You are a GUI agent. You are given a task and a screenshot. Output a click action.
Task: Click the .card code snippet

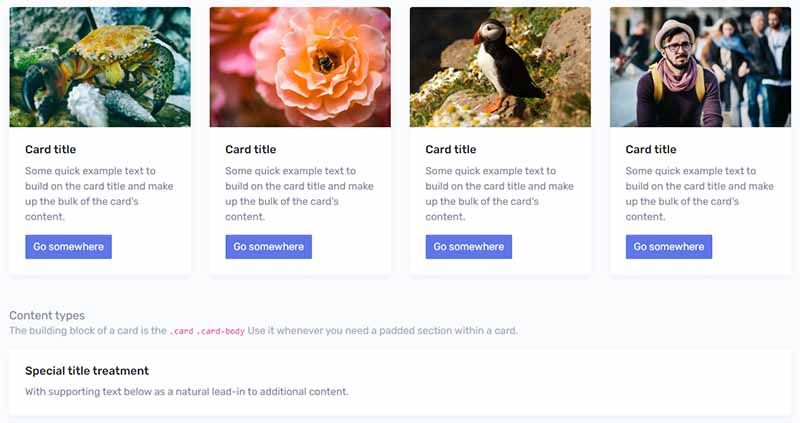181,331
